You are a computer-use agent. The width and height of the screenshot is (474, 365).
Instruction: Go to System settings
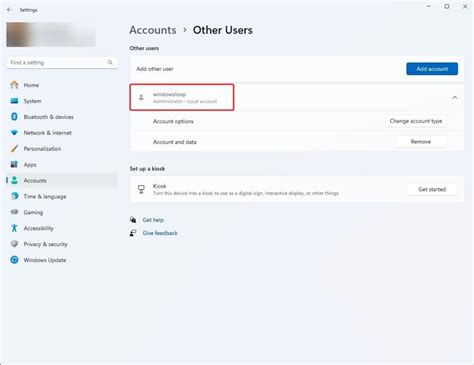tap(32, 101)
